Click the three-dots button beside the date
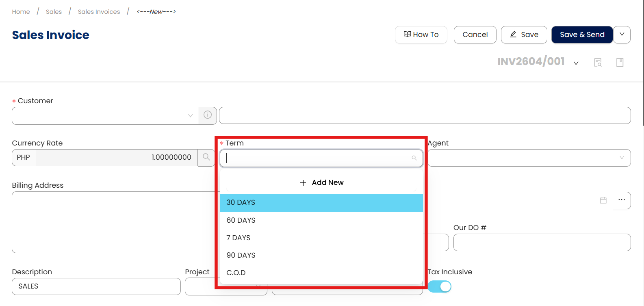Viewport: 644px width, 306px height. click(622, 200)
